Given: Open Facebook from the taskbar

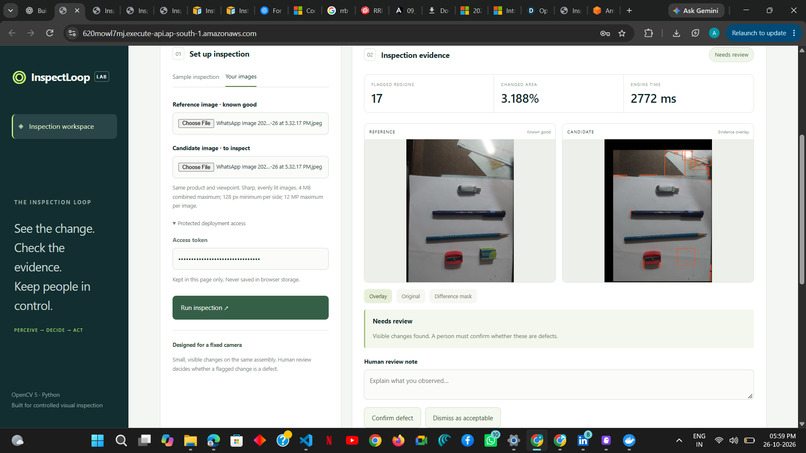Looking at the screenshot, I should click(467, 441).
